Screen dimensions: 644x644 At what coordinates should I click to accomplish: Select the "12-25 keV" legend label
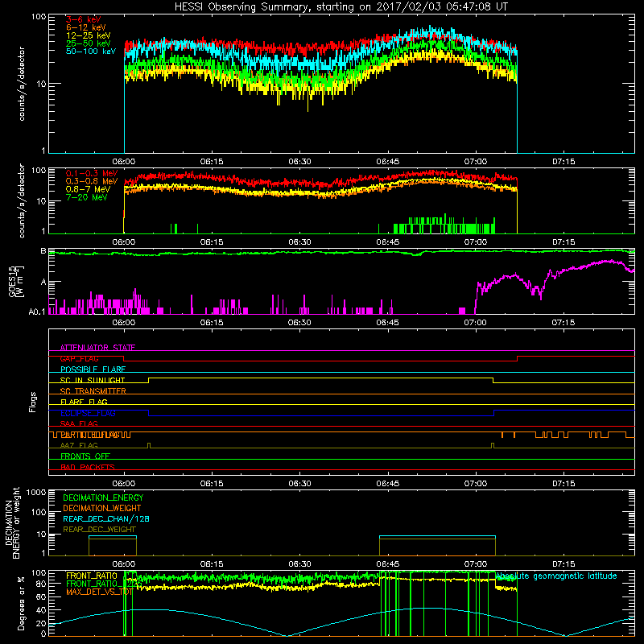88,35
